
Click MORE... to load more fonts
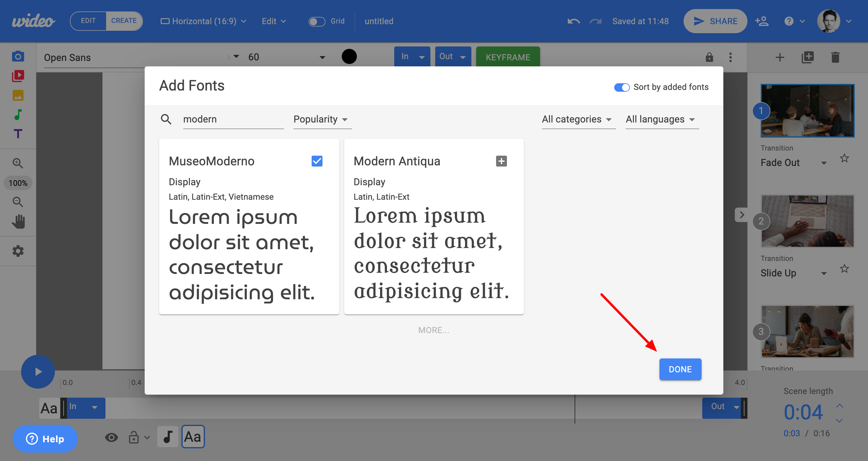click(x=434, y=330)
